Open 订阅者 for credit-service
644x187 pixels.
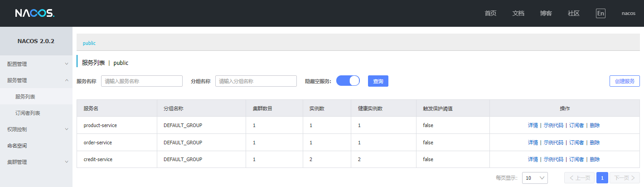tap(576, 159)
